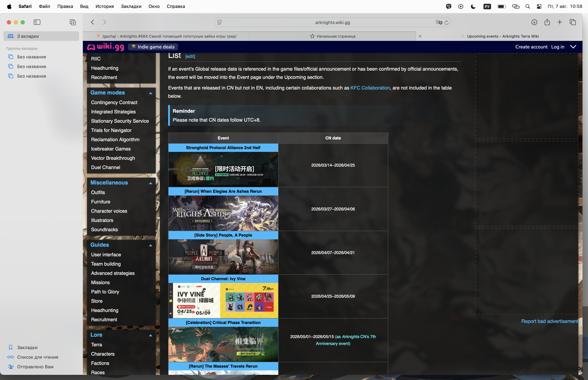Open the Share icon in toolbar

(x=547, y=22)
